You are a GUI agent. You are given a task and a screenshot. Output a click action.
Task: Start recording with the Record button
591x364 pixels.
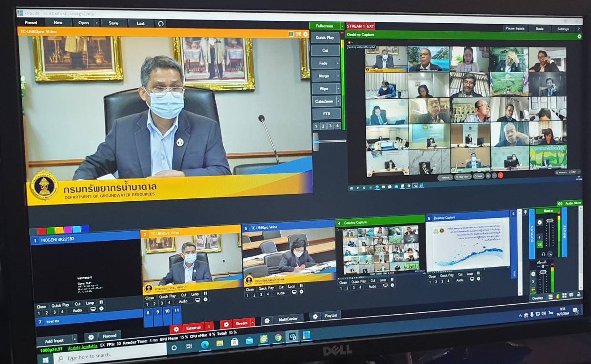pyautogui.click(x=109, y=336)
